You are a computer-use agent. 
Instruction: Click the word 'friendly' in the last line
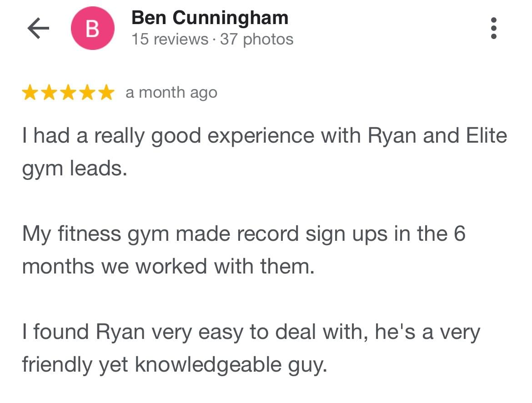pyautogui.click(x=57, y=365)
